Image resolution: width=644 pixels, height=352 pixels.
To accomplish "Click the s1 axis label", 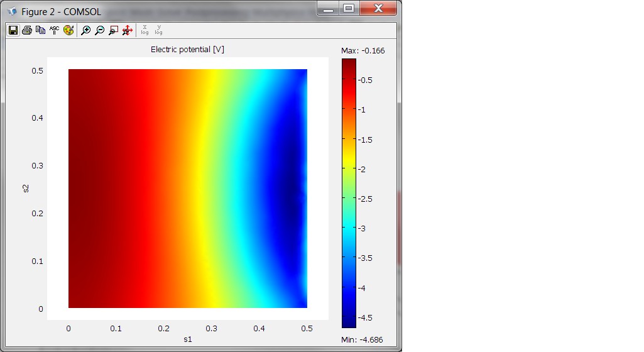I will [188, 339].
